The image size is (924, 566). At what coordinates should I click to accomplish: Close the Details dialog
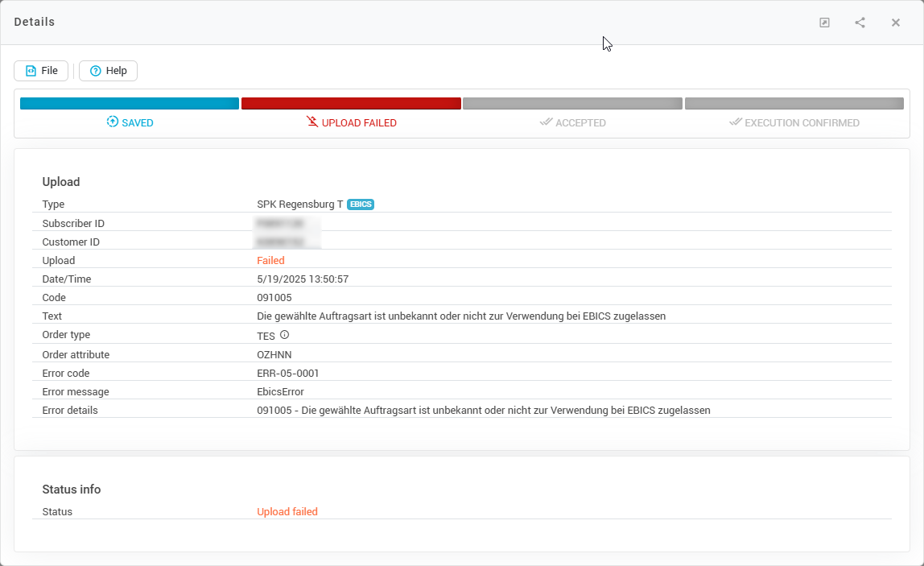point(895,23)
